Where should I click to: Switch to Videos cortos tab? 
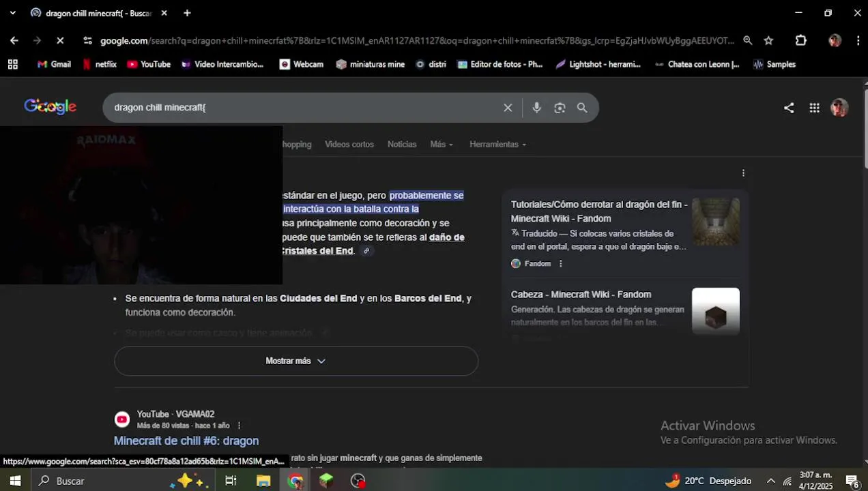click(349, 145)
